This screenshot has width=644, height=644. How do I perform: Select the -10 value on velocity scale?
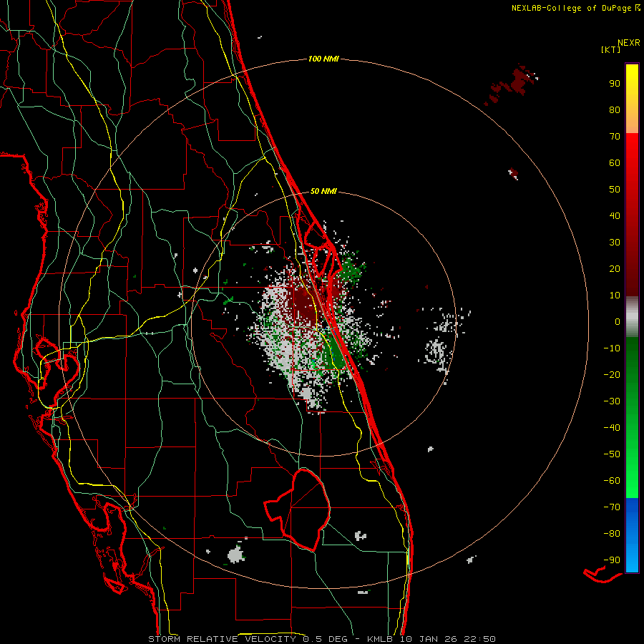[x=612, y=348]
